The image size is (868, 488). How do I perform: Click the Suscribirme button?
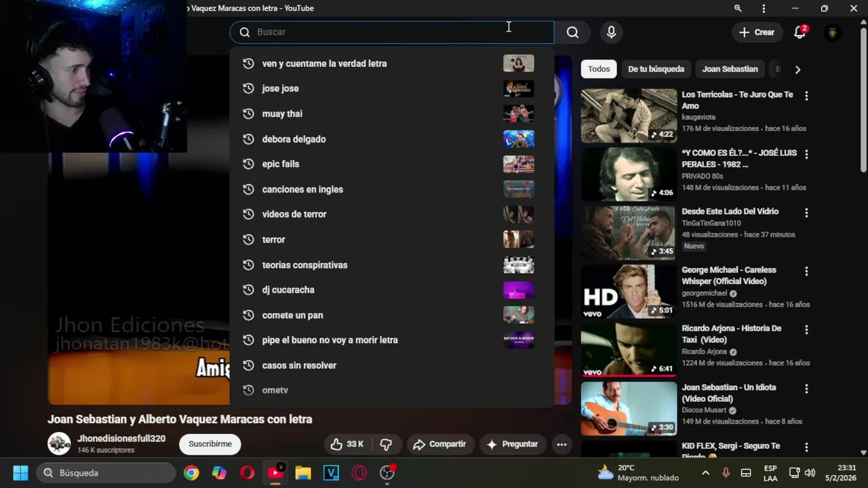[210, 444]
